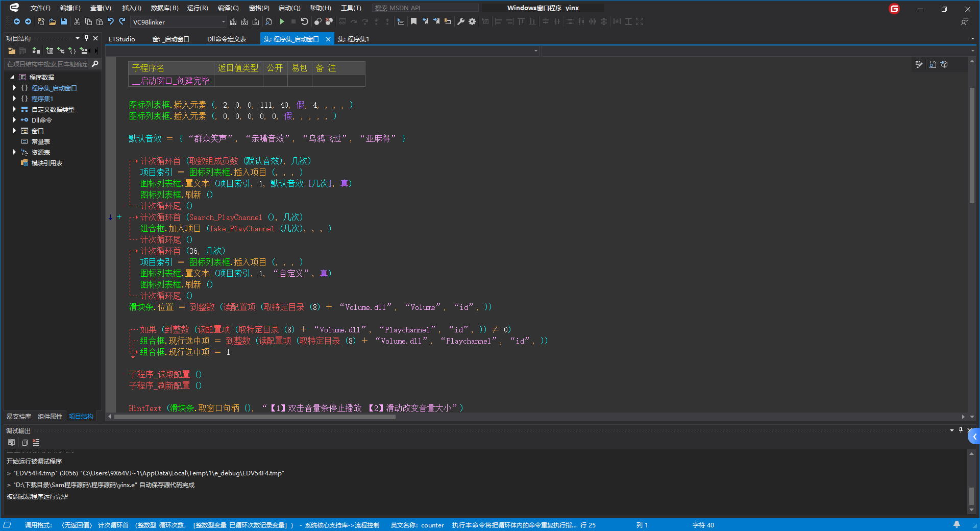Screen dimensions: 980x531
Task: Focus the project structure search field
Action: pos(47,64)
